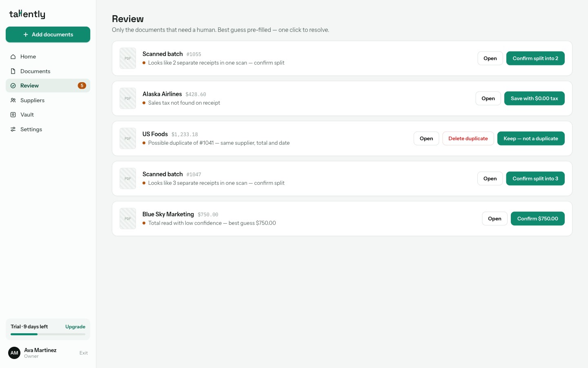
Task: Click the #1055 batch number
Action: point(194,54)
